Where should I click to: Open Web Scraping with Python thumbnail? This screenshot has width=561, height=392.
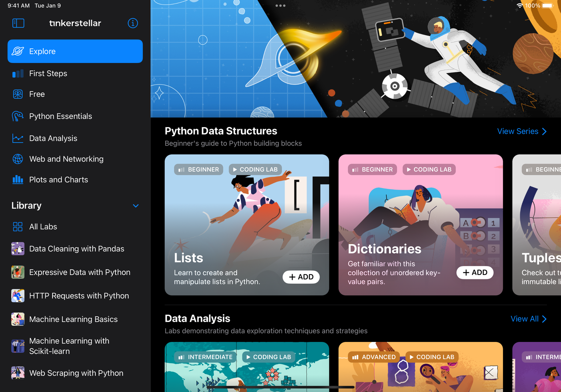click(18, 373)
